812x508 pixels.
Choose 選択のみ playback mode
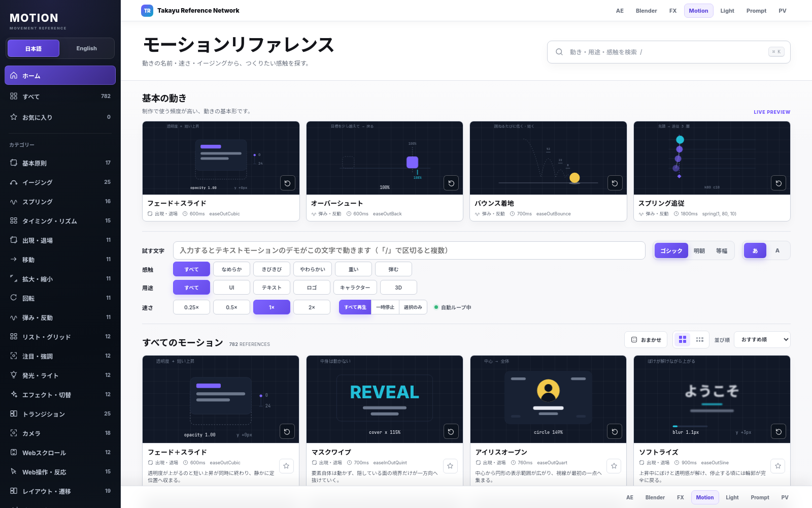tap(413, 307)
